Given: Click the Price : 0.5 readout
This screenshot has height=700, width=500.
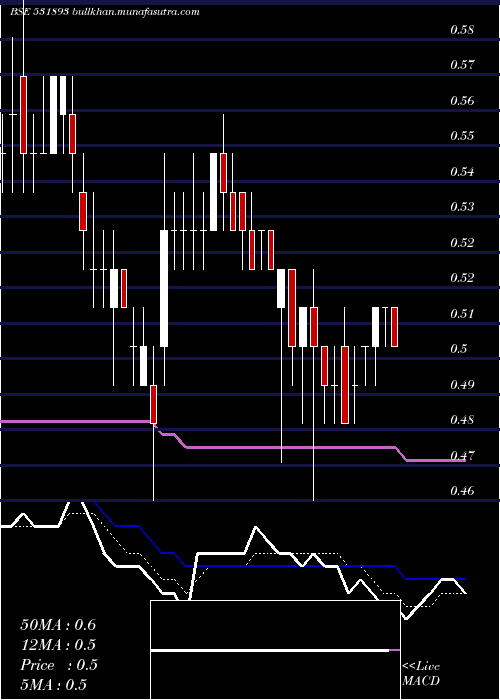Looking at the screenshot, I should pos(59,665).
